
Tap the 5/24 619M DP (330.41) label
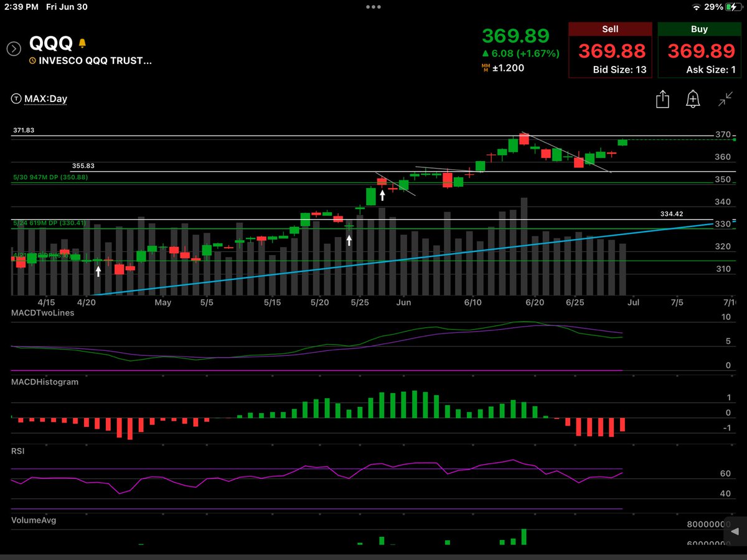(49, 223)
